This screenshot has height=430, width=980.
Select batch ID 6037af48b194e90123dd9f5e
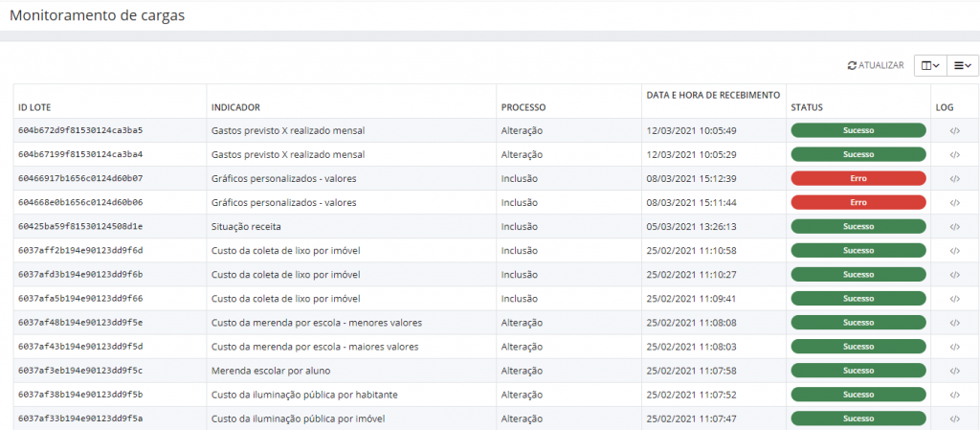(80, 323)
